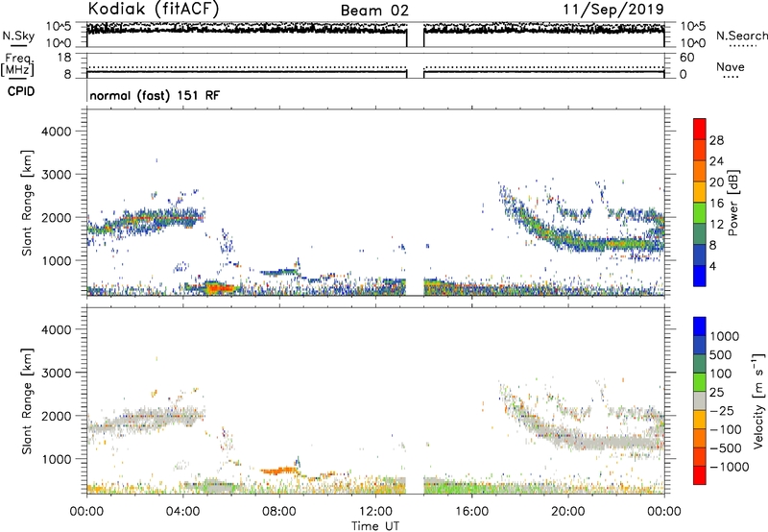Click the "60" Nave axis tick

686,58
